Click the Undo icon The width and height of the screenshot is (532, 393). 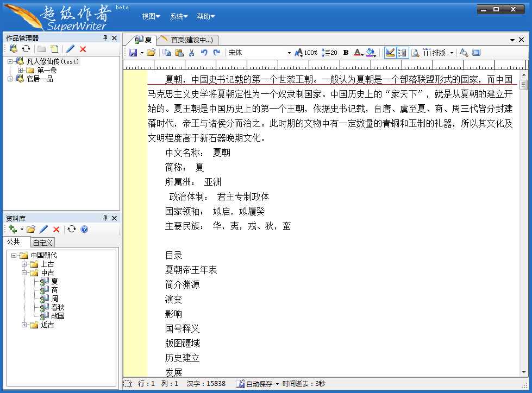[x=204, y=52]
